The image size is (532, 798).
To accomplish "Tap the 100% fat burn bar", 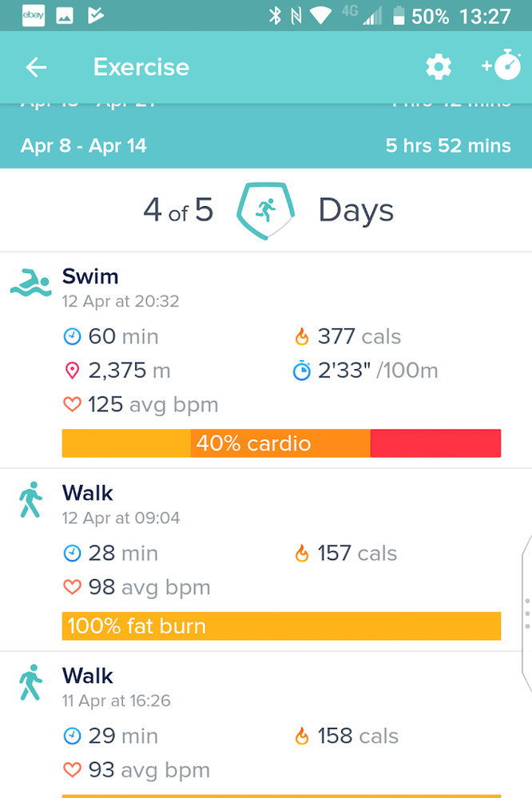I will click(281, 626).
